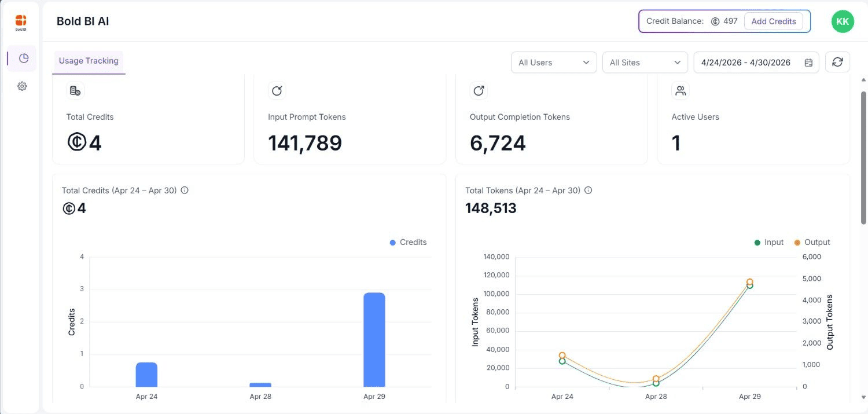The width and height of the screenshot is (868, 414).
Task: Click the Active Users label
Action: [x=695, y=117]
